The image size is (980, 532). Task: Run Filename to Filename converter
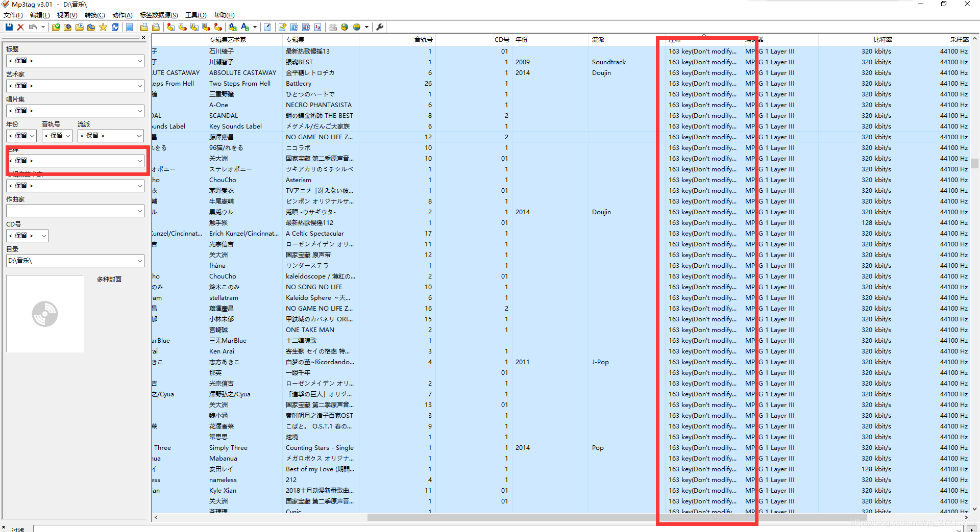pyautogui.click(x=194, y=27)
